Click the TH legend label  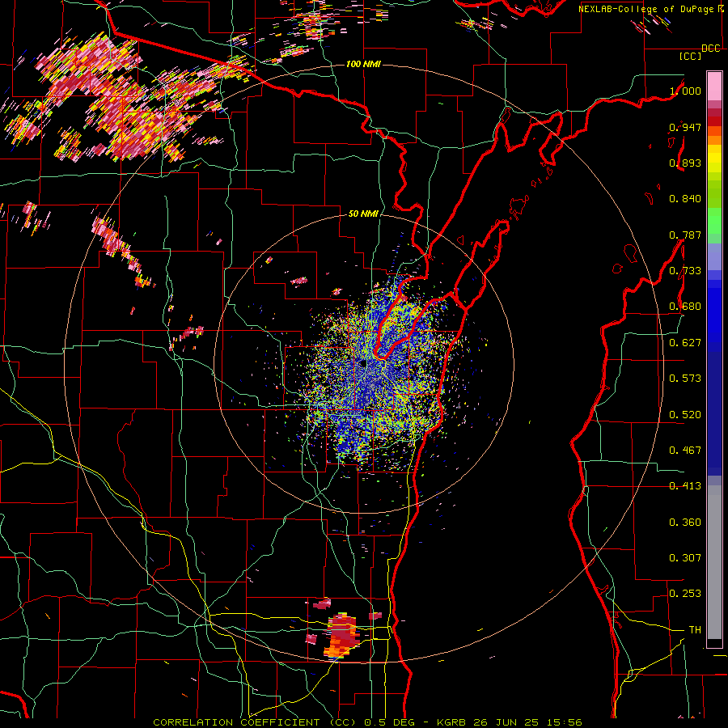[695, 630]
